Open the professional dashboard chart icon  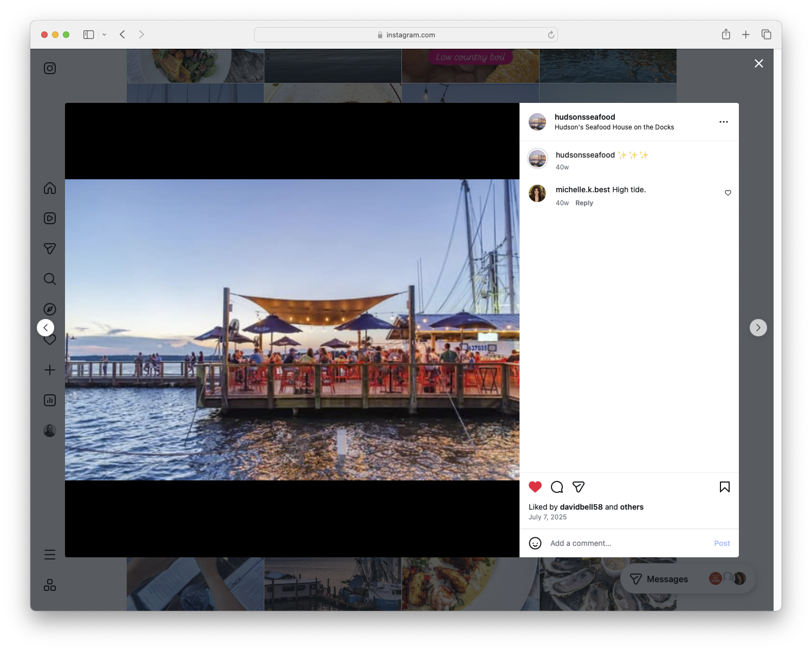click(49, 400)
